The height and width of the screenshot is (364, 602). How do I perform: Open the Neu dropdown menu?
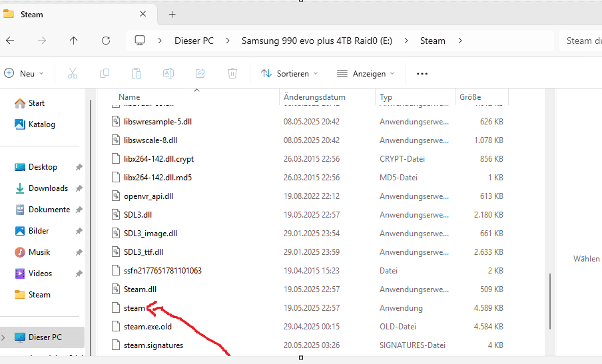[24, 73]
